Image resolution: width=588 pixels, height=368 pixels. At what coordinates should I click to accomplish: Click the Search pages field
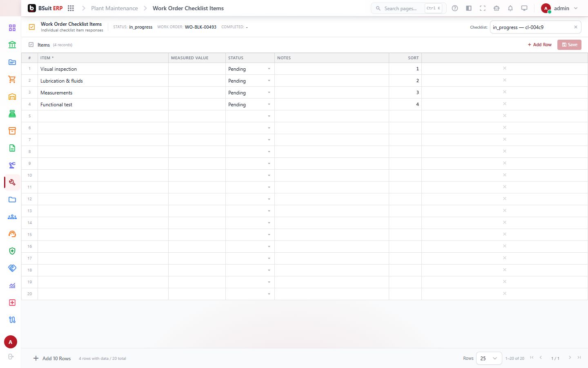click(x=408, y=8)
